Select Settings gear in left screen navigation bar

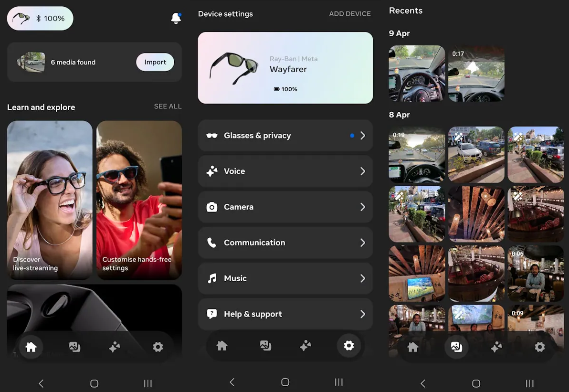(x=158, y=347)
